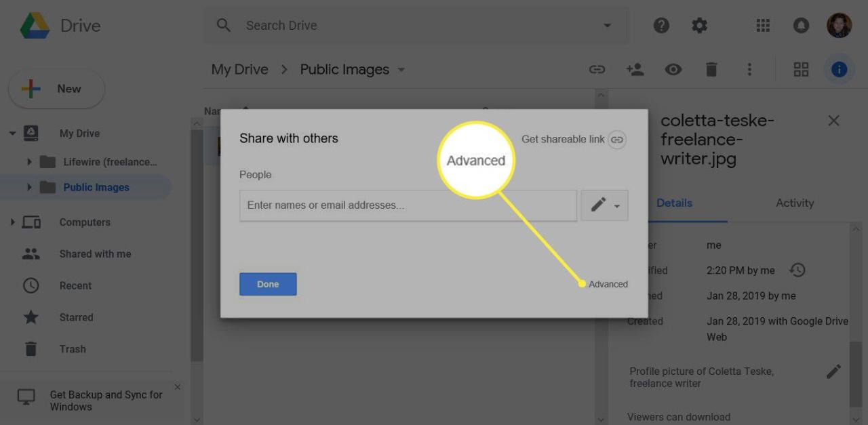Click the Starred star icon

tap(31, 317)
